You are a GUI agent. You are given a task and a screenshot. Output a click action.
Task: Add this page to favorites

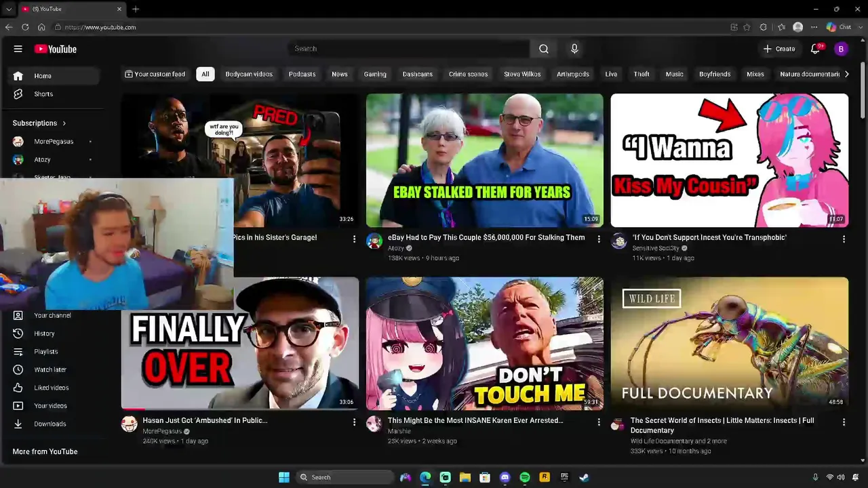pyautogui.click(x=747, y=27)
